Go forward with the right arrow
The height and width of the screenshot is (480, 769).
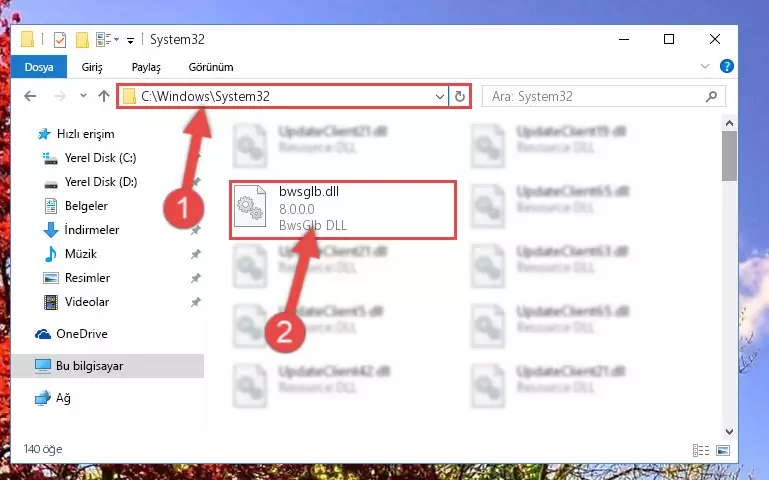[59, 96]
